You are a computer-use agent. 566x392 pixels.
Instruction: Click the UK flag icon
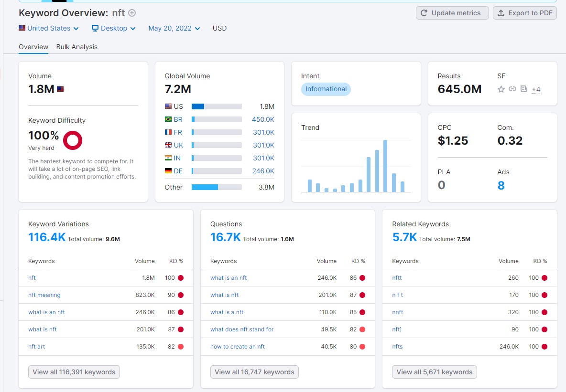coord(168,145)
